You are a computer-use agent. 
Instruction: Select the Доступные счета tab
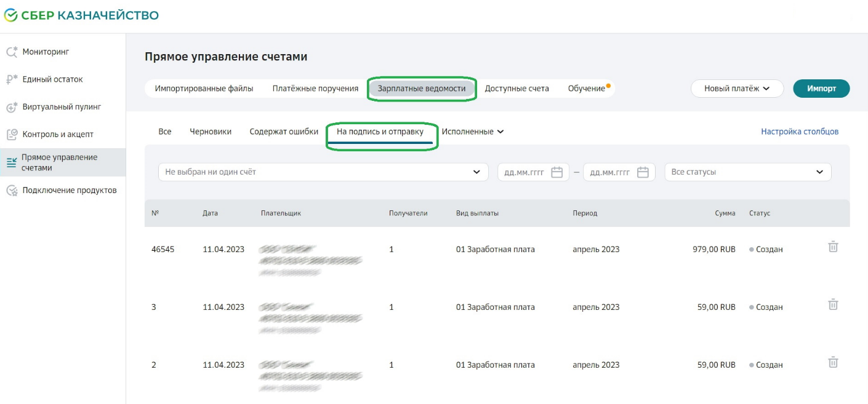516,89
